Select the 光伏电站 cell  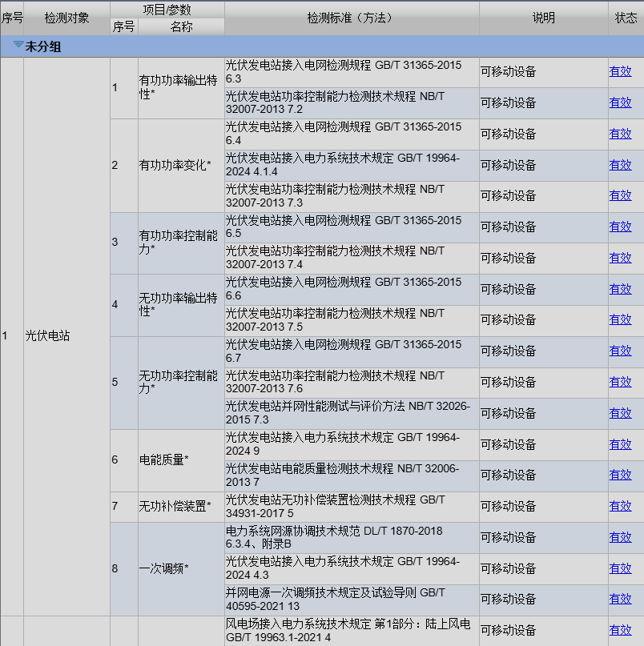[x=47, y=336]
